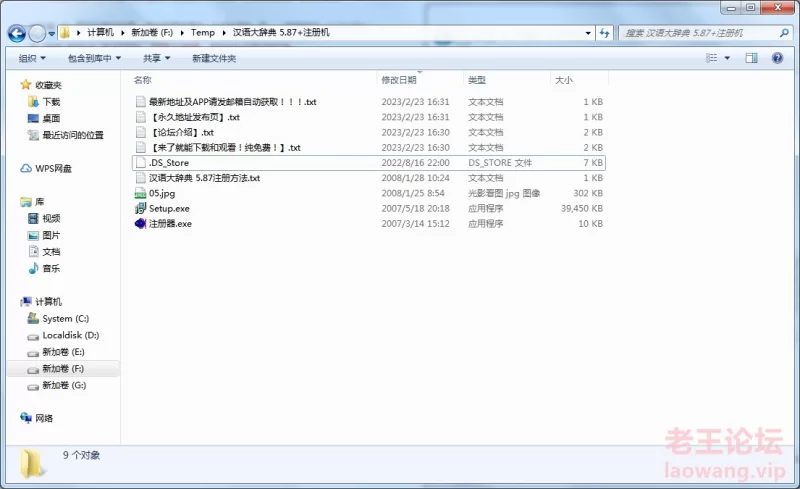This screenshot has height=489, width=800.
Task: Select file 最新地址及APP请发邮箱自动获取！！！.txt
Action: click(233, 102)
